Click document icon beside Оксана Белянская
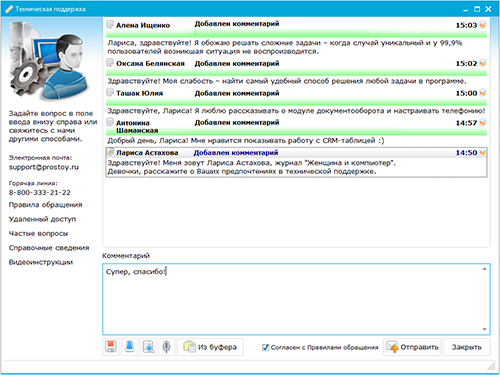This screenshot has width=500, height=376. pos(110,63)
